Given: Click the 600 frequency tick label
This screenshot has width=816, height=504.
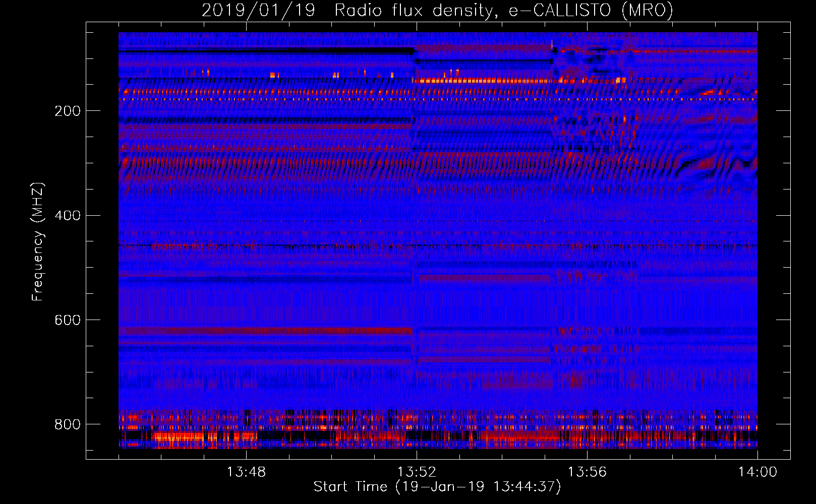Looking at the screenshot, I should (x=67, y=320).
